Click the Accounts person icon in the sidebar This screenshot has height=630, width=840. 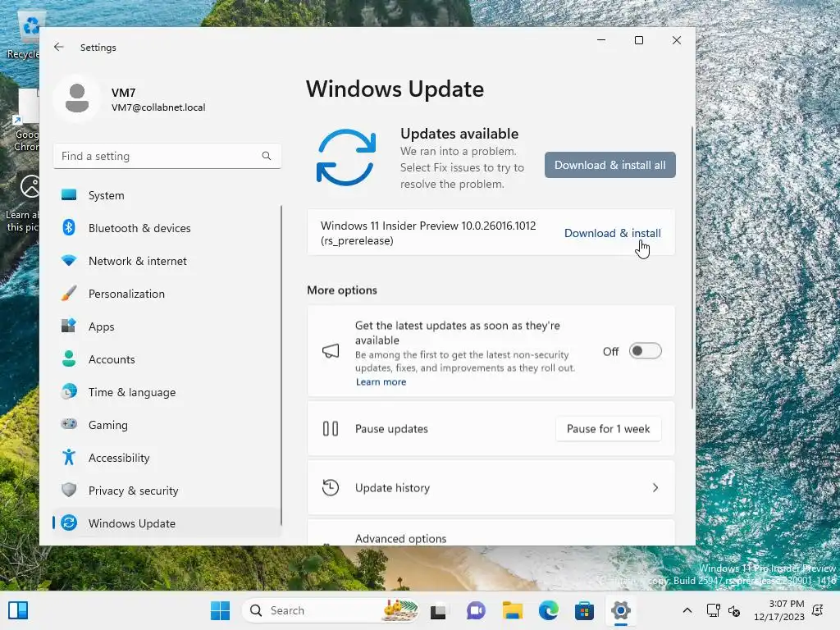[x=69, y=359]
